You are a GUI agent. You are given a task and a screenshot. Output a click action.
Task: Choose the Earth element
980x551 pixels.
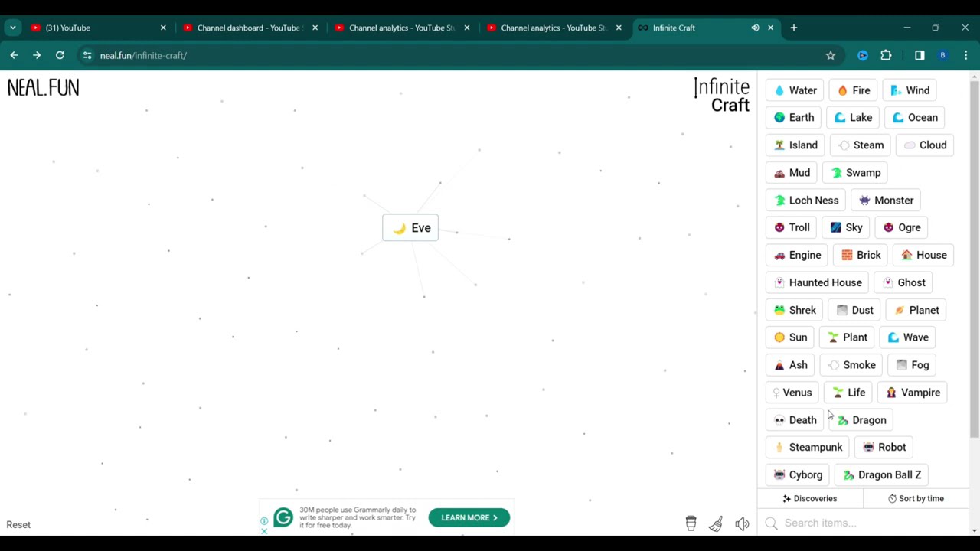793,118
